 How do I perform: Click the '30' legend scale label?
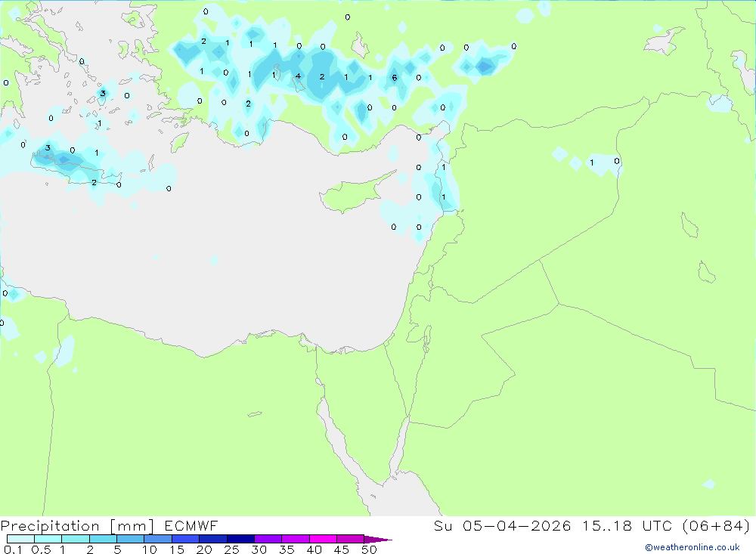click(259, 549)
